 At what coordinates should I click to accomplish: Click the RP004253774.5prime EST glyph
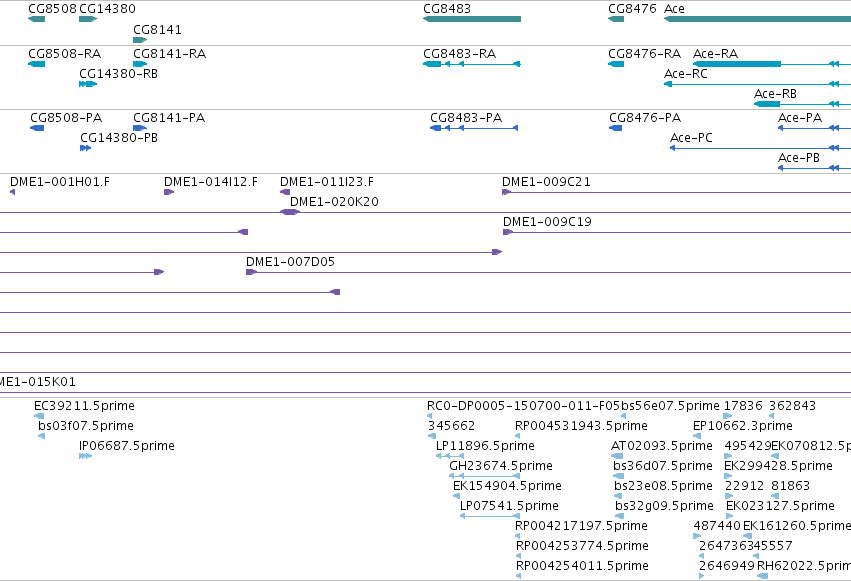(x=518, y=556)
